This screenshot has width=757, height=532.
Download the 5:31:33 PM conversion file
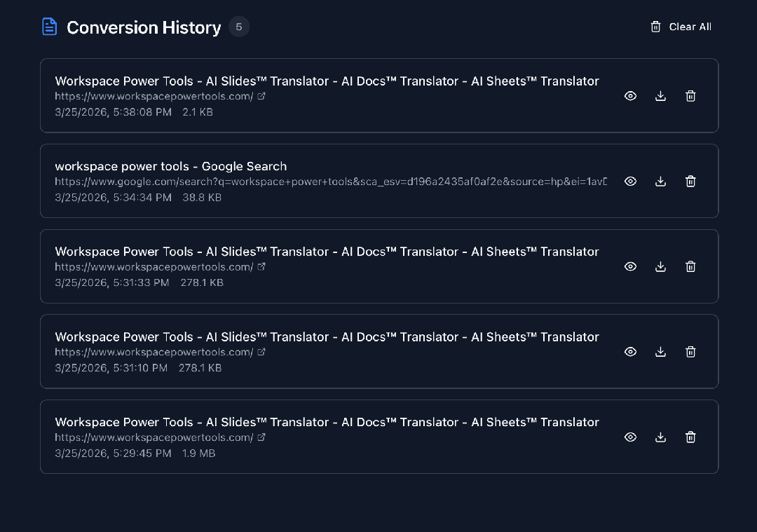(660, 266)
